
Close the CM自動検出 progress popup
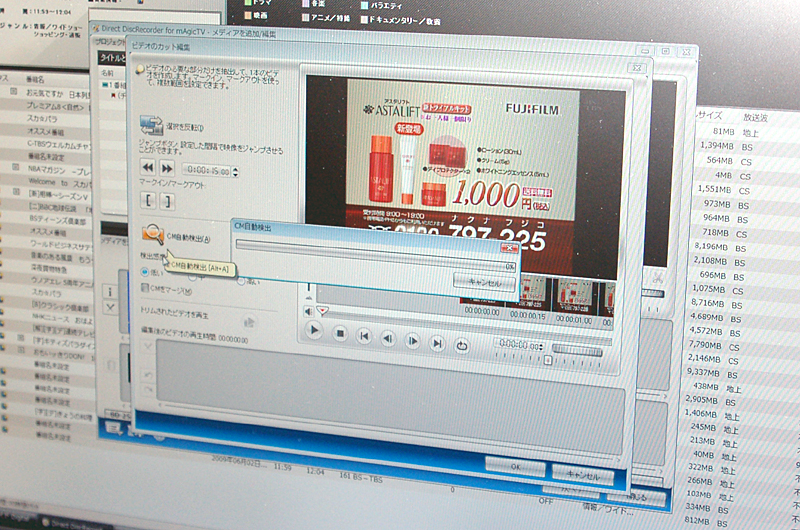point(509,248)
